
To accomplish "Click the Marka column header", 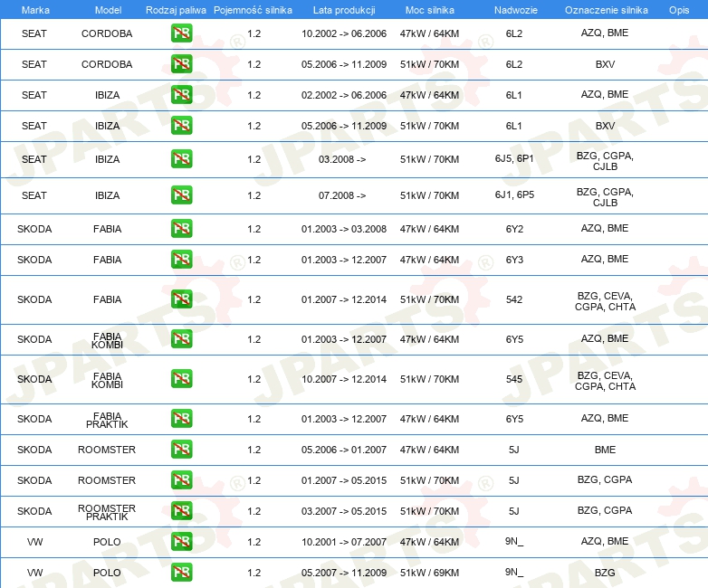I will coord(35,10).
